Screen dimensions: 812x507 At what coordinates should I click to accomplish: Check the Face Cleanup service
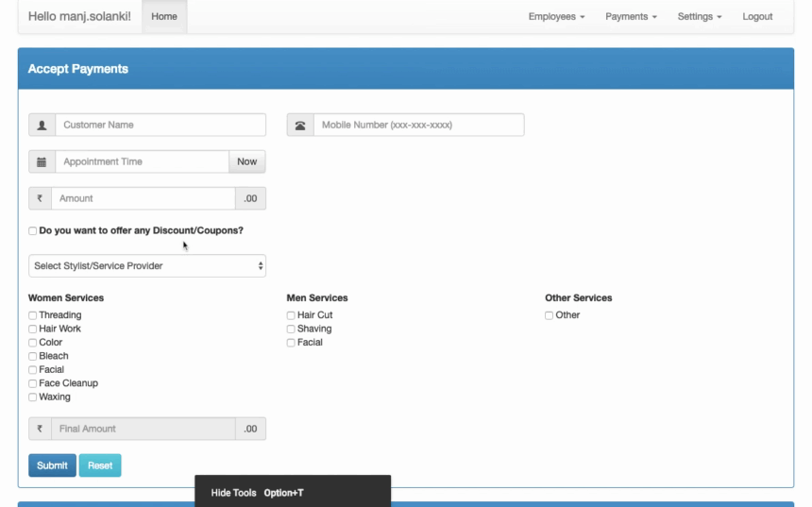(x=33, y=383)
